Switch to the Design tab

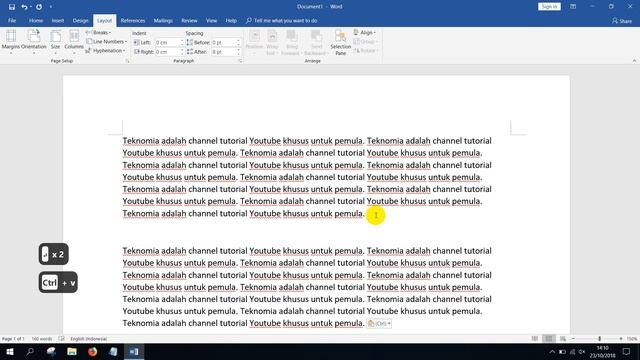(x=80, y=20)
